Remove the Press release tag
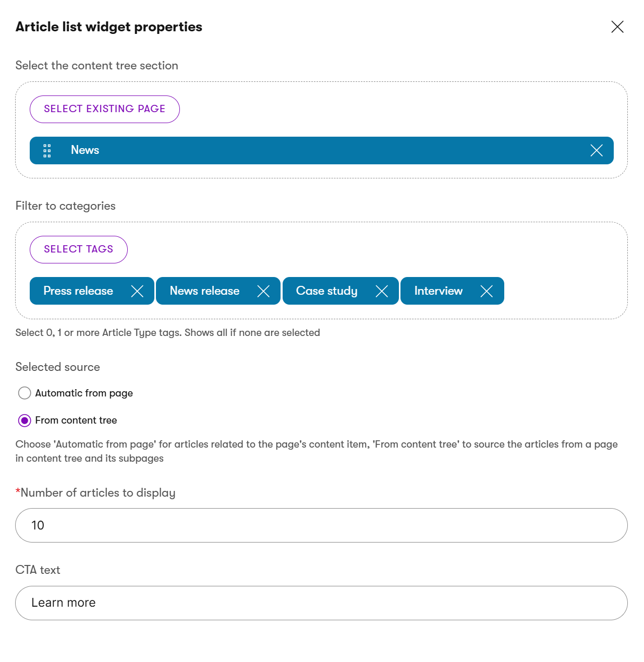 pos(137,291)
